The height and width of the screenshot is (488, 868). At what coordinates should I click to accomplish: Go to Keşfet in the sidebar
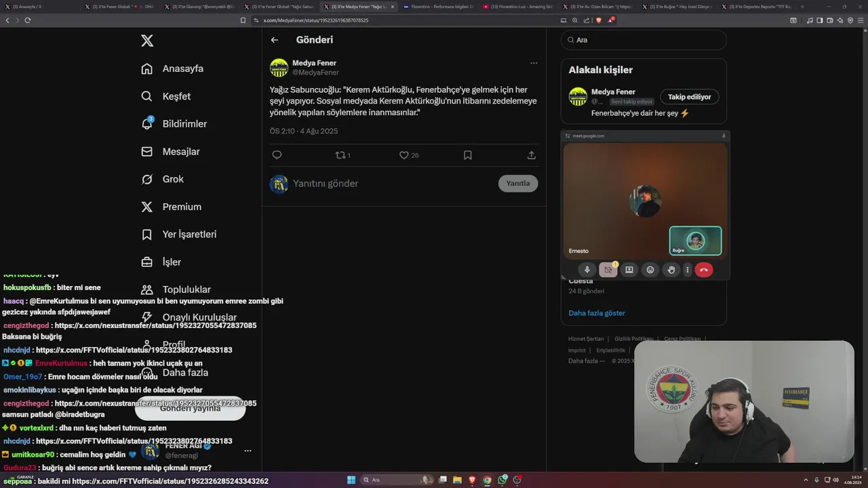coord(165,96)
